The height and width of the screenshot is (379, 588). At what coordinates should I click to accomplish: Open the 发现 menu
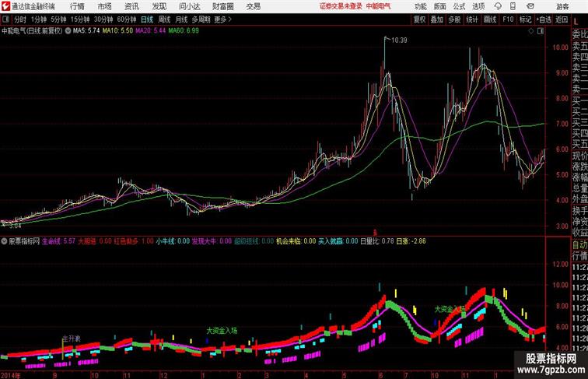[159, 7]
